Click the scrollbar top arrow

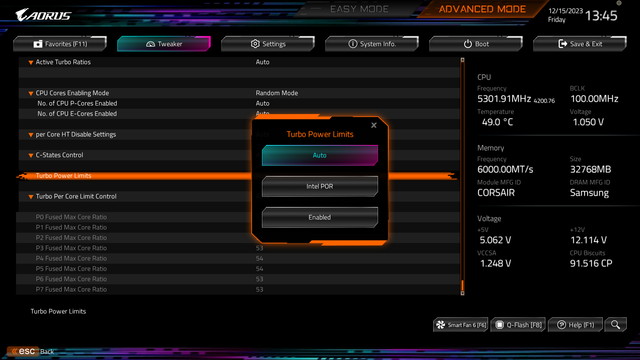[x=462, y=60]
